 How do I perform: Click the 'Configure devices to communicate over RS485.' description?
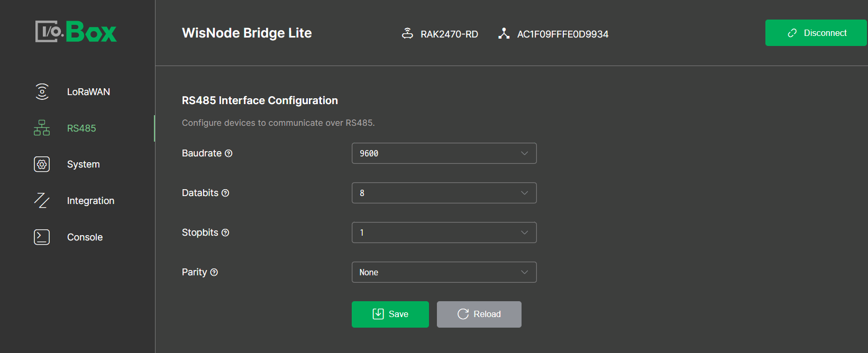click(x=278, y=123)
